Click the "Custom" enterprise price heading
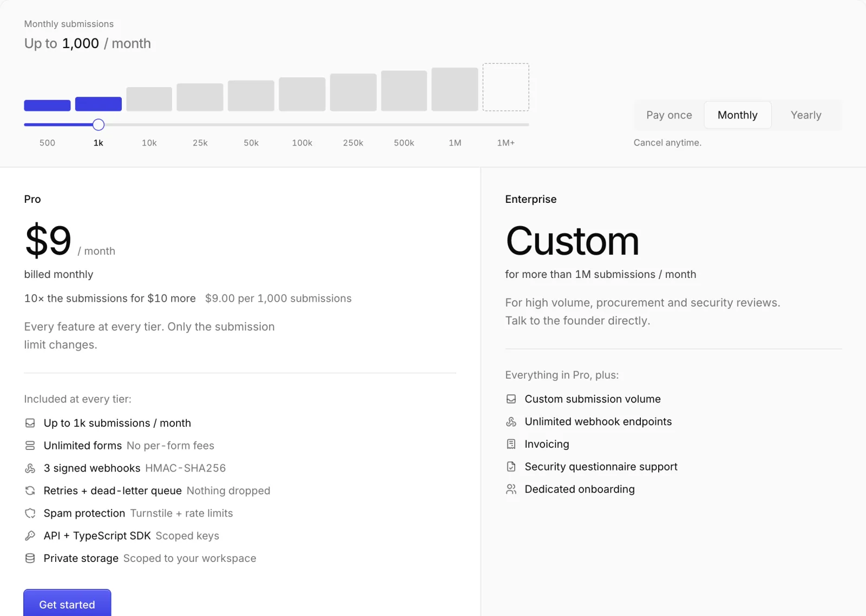The height and width of the screenshot is (616, 866). 573,241
